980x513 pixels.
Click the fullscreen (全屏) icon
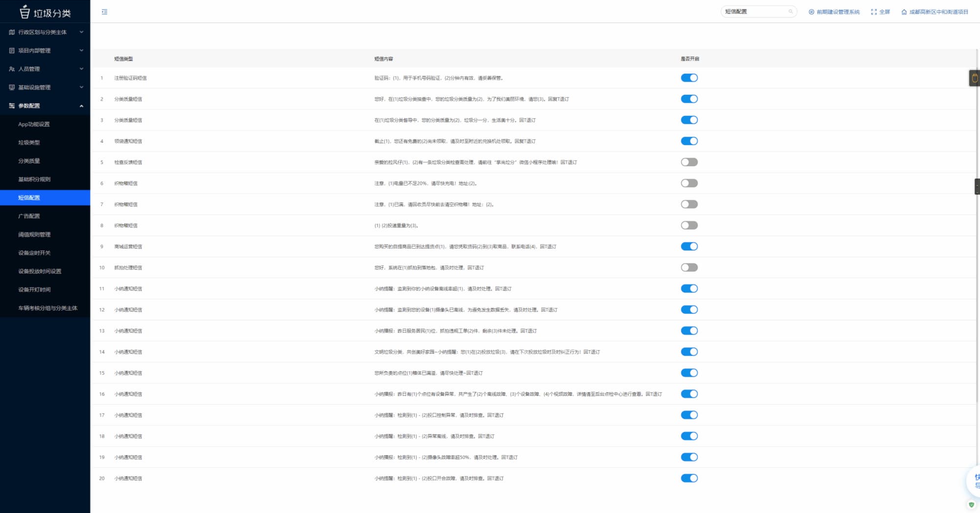click(x=874, y=12)
